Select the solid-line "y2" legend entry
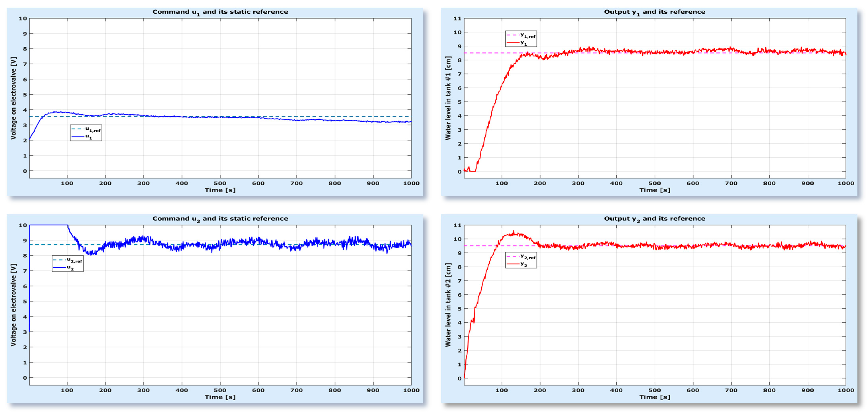The height and width of the screenshot is (416, 868). point(517,264)
